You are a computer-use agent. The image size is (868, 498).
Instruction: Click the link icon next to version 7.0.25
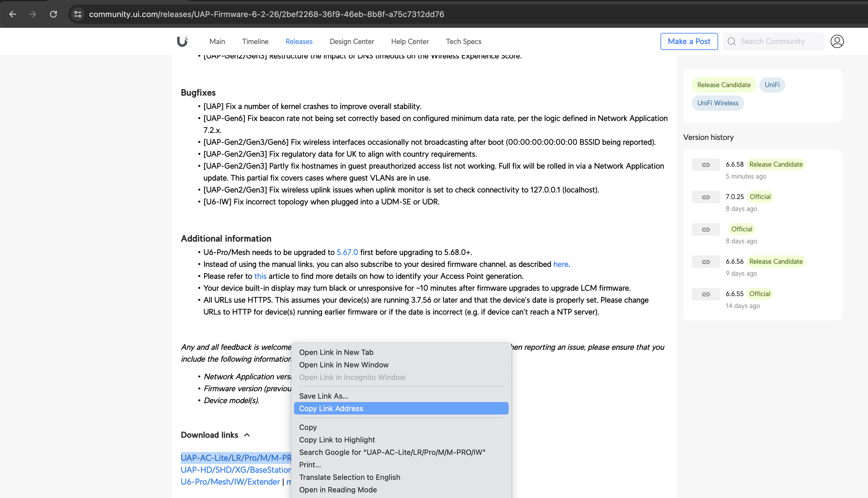click(705, 197)
